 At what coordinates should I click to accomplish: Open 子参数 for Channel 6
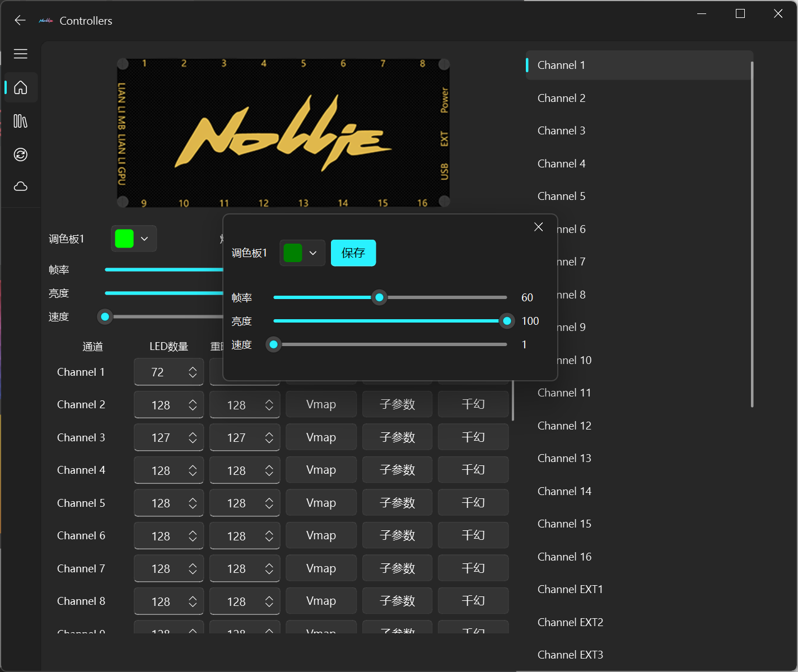[397, 535]
